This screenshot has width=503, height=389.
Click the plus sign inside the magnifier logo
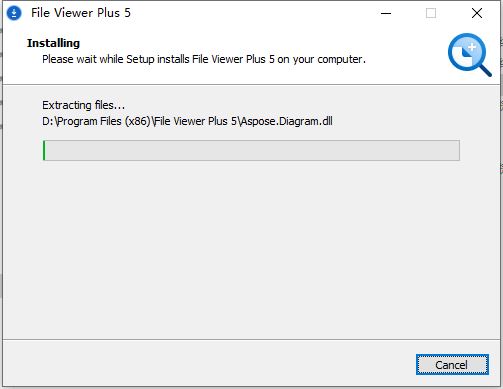472,47
